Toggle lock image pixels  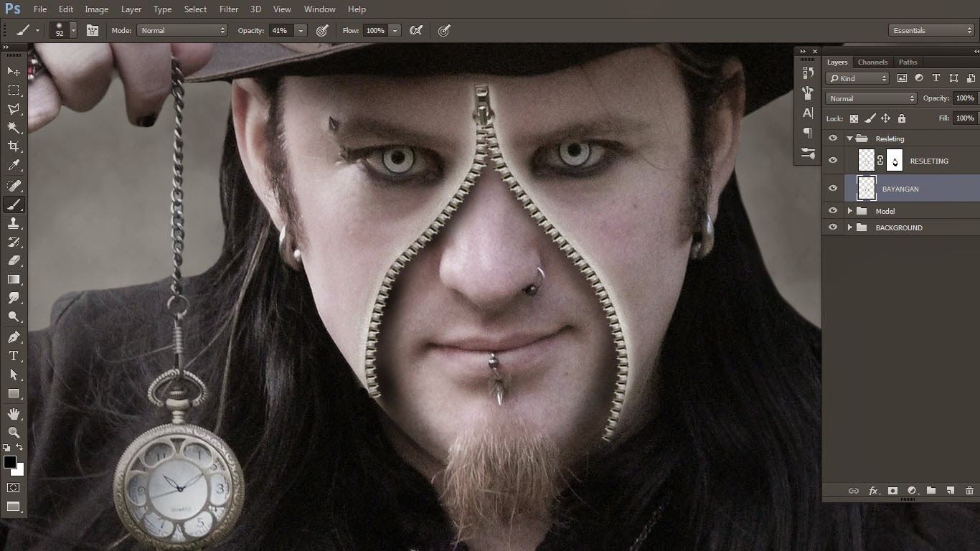870,118
